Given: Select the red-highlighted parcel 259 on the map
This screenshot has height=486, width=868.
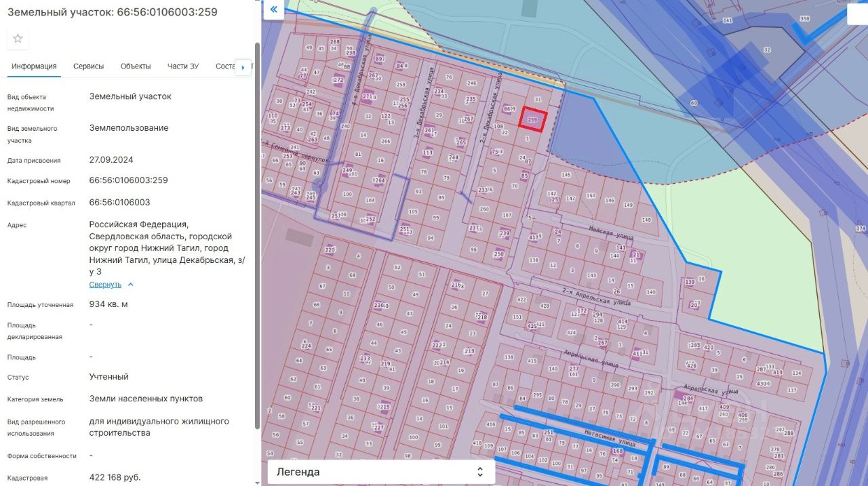Looking at the screenshot, I should [533, 119].
